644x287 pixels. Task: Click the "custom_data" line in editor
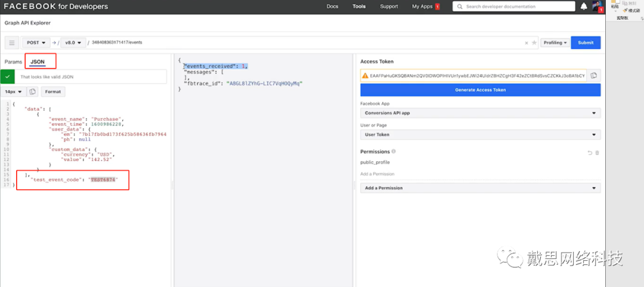pos(72,149)
